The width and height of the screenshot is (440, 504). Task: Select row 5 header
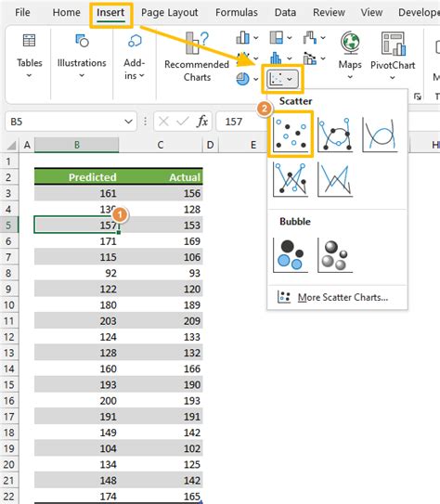[x=8, y=225]
